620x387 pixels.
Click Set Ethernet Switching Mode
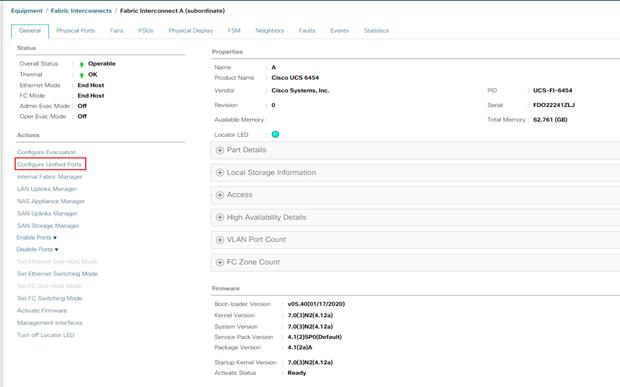57,274
